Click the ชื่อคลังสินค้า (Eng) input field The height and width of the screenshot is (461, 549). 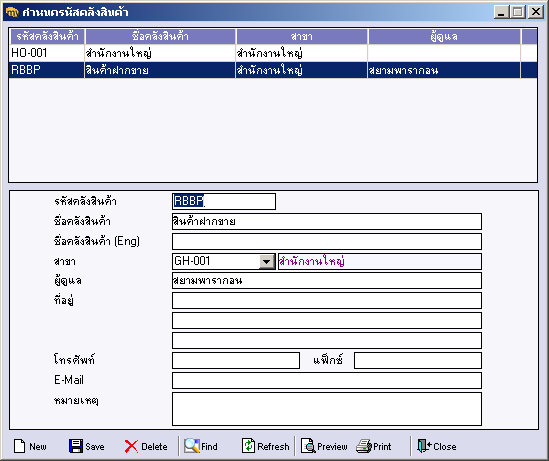(x=327, y=242)
